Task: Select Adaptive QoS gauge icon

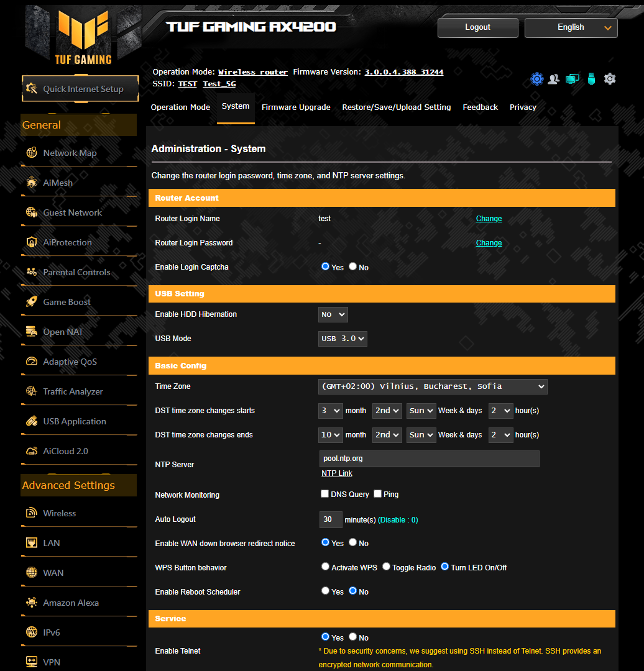Action: pyautogui.click(x=32, y=362)
